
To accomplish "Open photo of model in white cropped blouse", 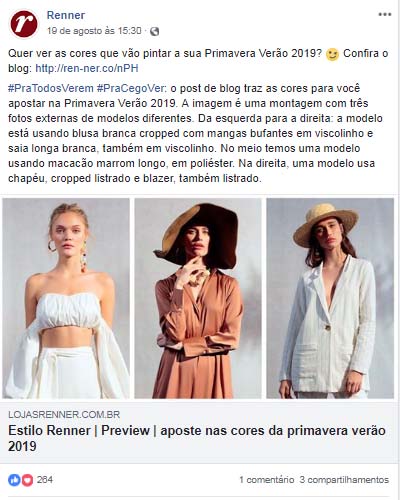I will pos(66,298).
